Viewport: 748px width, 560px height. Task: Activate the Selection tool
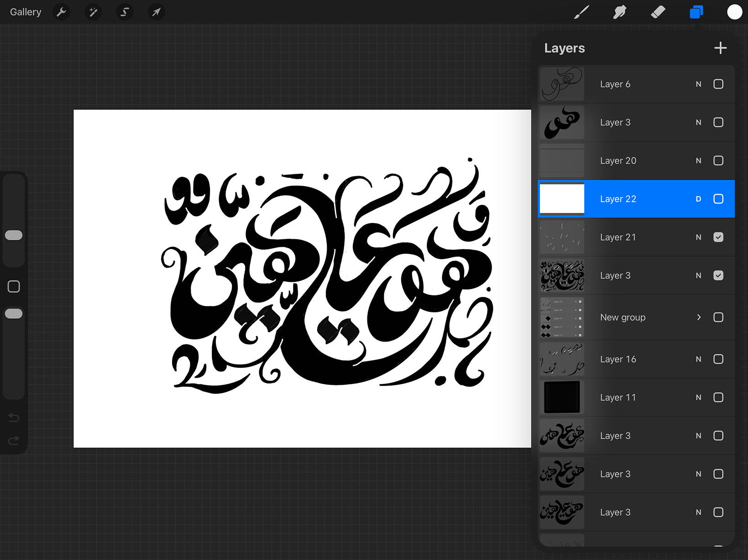point(124,12)
